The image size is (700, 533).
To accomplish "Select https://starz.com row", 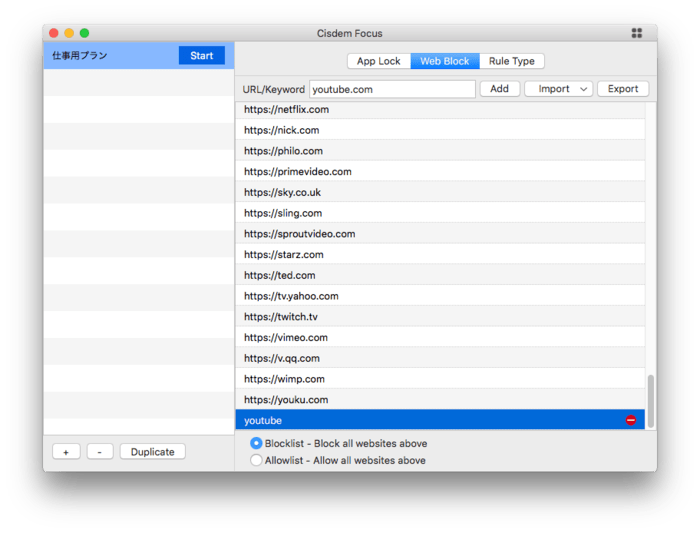I will coord(440,254).
